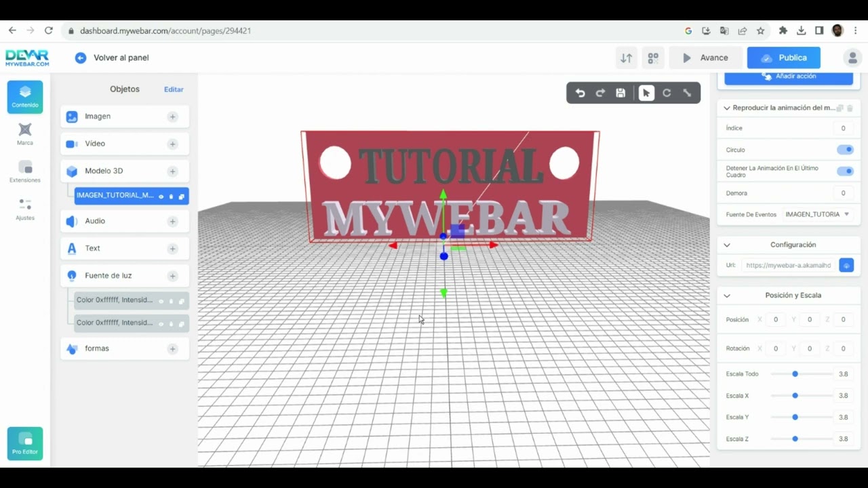868x488 pixels.
Task: Open the QR code button
Action: pyautogui.click(x=653, y=58)
